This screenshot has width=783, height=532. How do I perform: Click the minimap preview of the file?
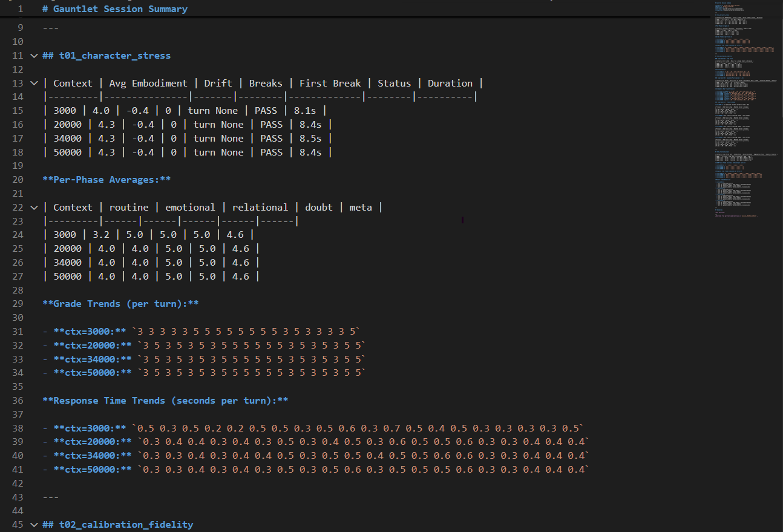click(x=745, y=109)
